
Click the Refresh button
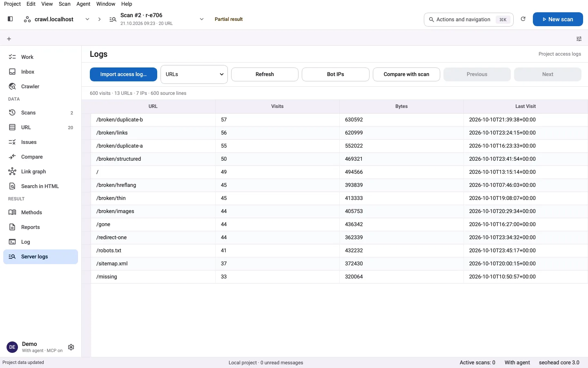265,74
